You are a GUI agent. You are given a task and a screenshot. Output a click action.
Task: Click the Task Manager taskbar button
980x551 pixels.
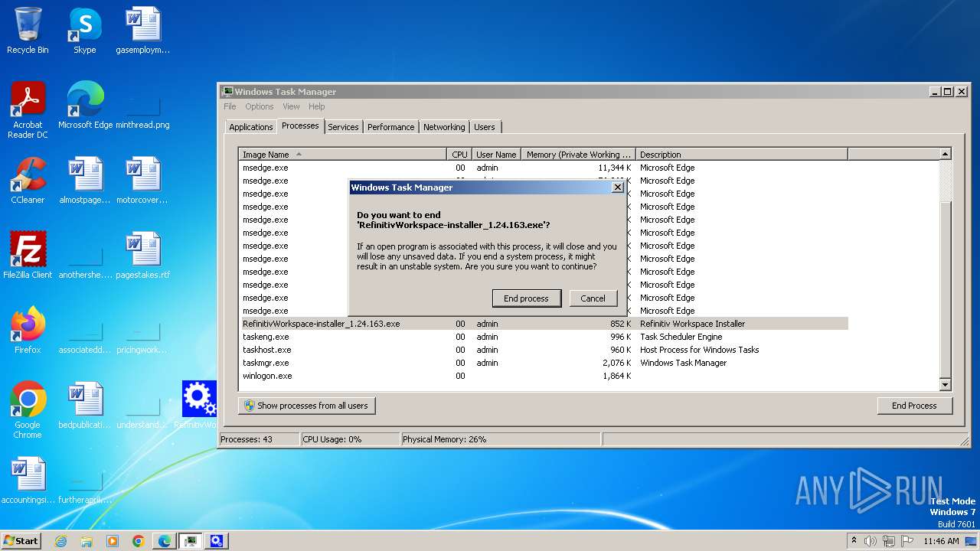coord(191,541)
